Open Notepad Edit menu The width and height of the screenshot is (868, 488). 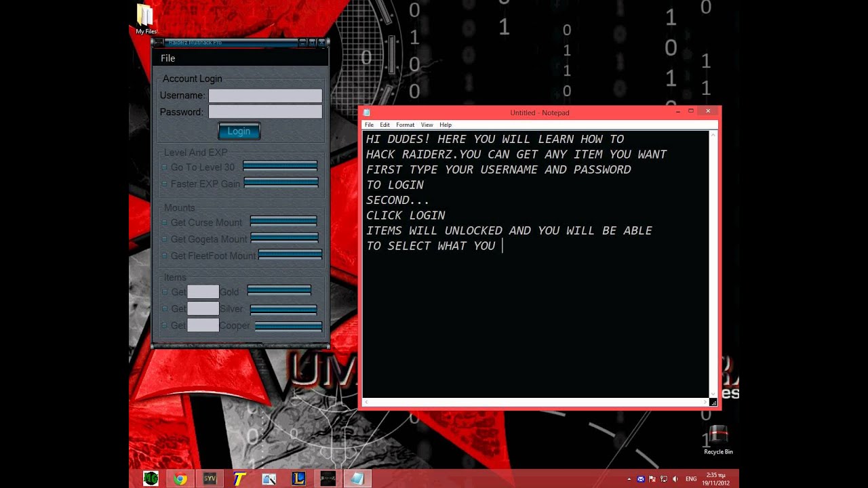coord(384,125)
